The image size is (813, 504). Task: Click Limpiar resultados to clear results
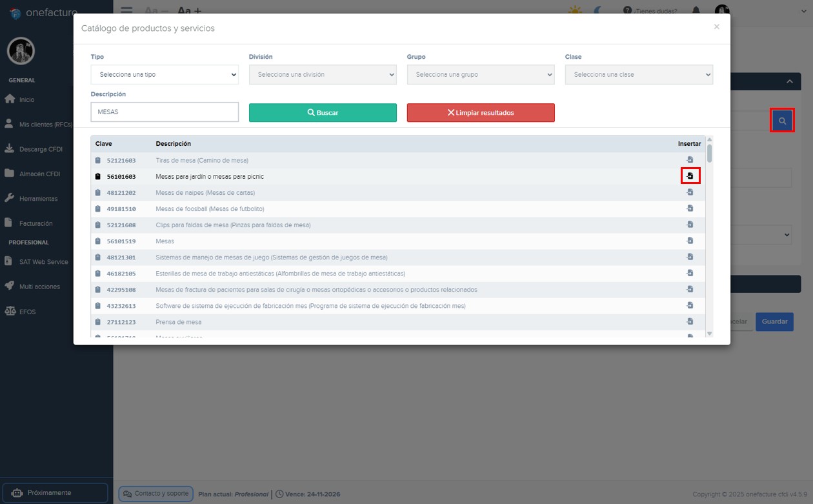coord(480,112)
